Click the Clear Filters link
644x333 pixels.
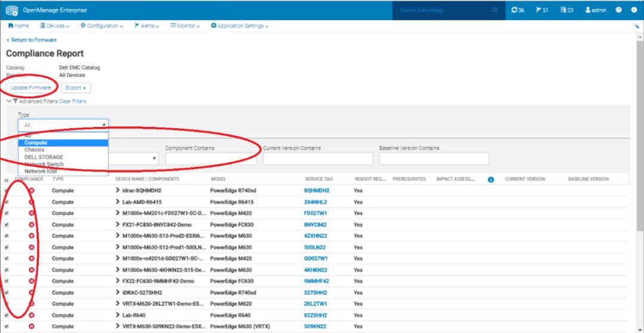coord(73,101)
